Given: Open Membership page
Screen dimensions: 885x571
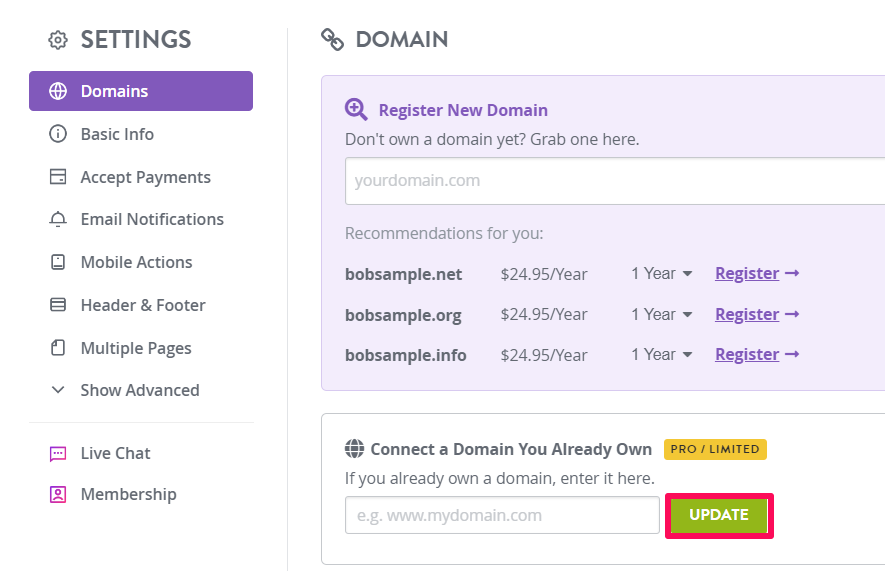Looking at the screenshot, I should (x=129, y=494).
